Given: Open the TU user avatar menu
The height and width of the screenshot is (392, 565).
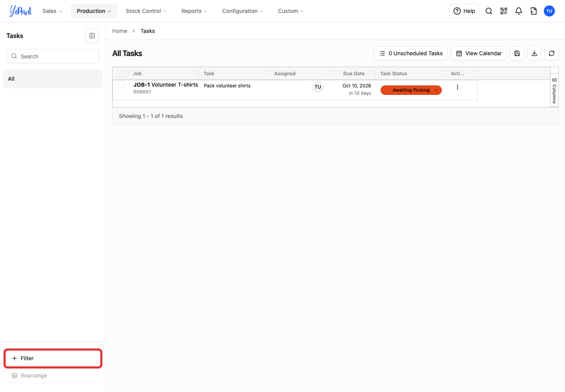Looking at the screenshot, I should [549, 11].
